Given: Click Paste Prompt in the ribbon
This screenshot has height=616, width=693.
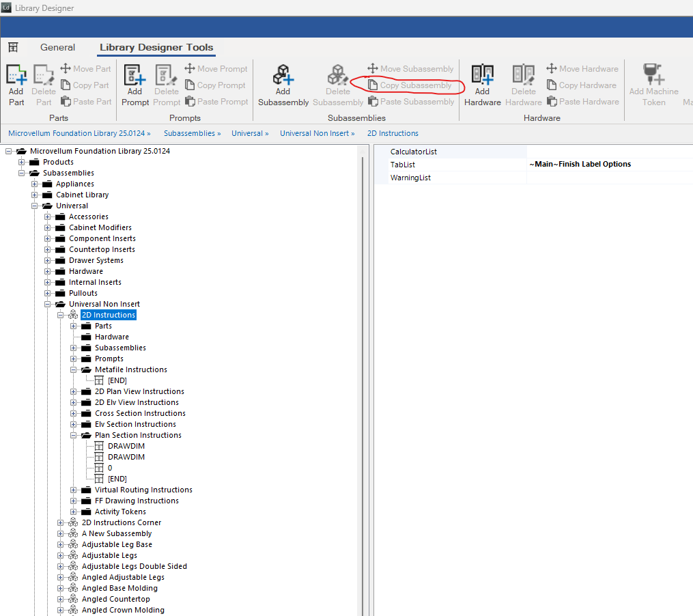Looking at the screenshot, I should coord(216,101).
